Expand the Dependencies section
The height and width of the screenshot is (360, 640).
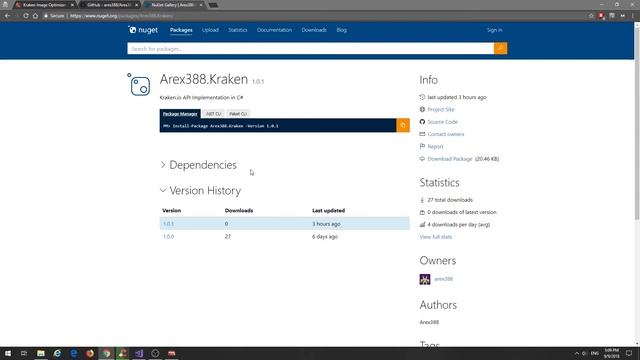(x=199, y=165)
